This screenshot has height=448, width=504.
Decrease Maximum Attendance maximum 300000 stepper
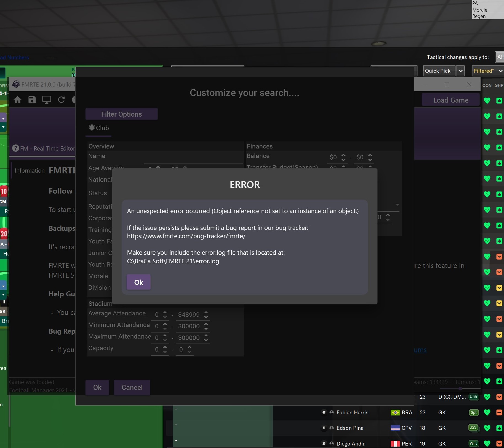(206, 340)
